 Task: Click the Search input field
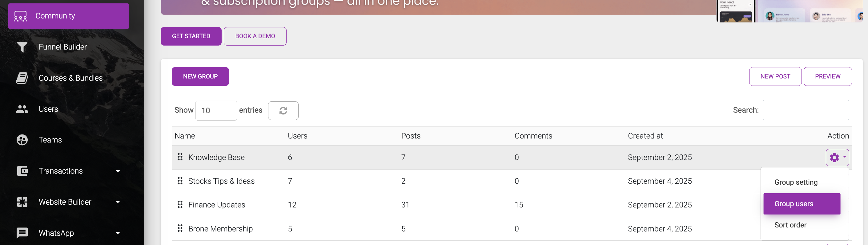pyautogui.click(x=806, y=110)
